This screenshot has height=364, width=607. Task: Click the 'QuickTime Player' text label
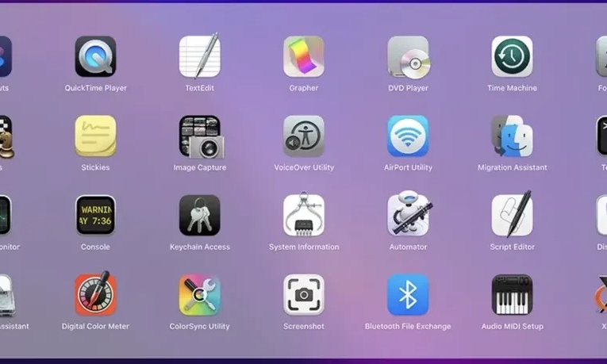(x=96, y=88)
